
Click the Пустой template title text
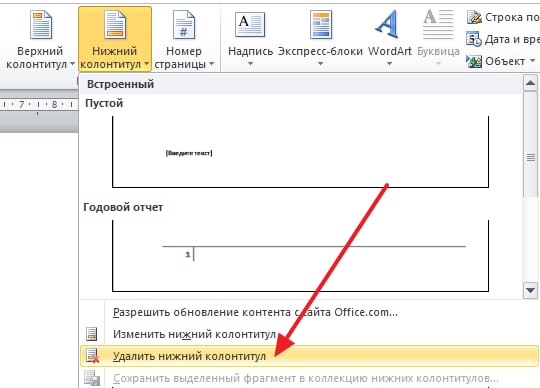[104, 103]
